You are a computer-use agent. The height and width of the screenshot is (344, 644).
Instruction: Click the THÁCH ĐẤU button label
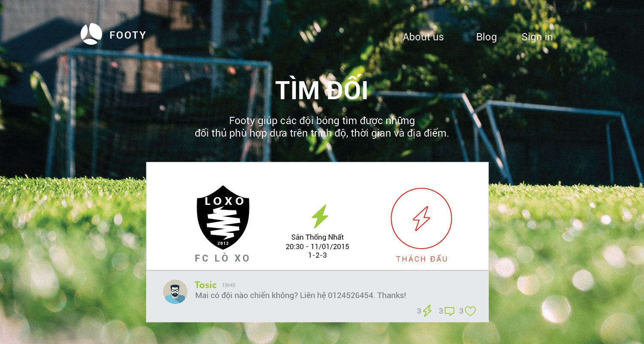coord(422,259)
